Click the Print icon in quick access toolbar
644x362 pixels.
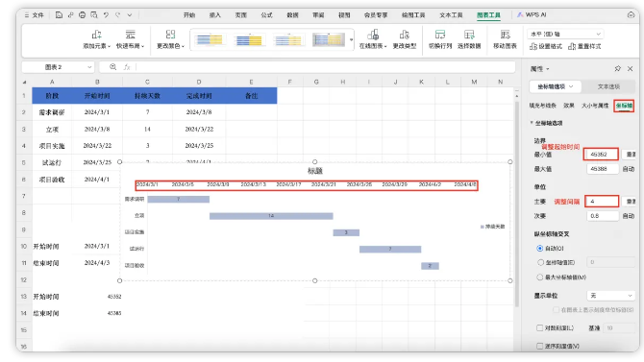pyautogui.click(x=82, y=14)
